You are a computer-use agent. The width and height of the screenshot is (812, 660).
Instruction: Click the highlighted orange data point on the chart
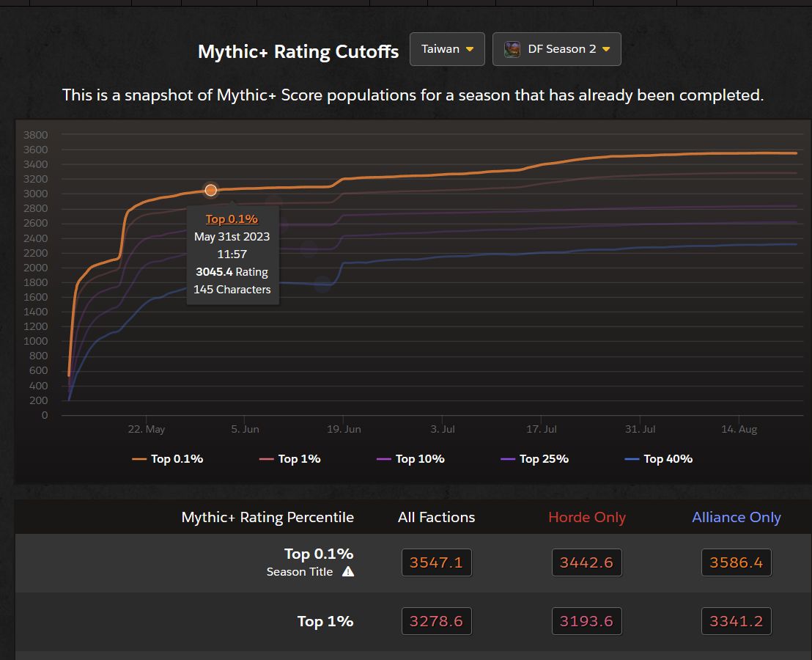[211, 190]
